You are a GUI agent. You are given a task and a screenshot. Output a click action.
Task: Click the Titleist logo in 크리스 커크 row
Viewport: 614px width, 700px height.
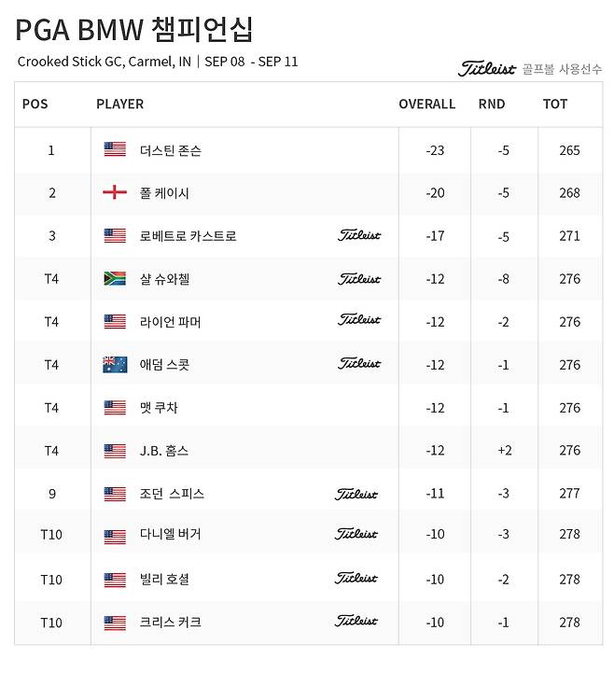tap(357, 621)
